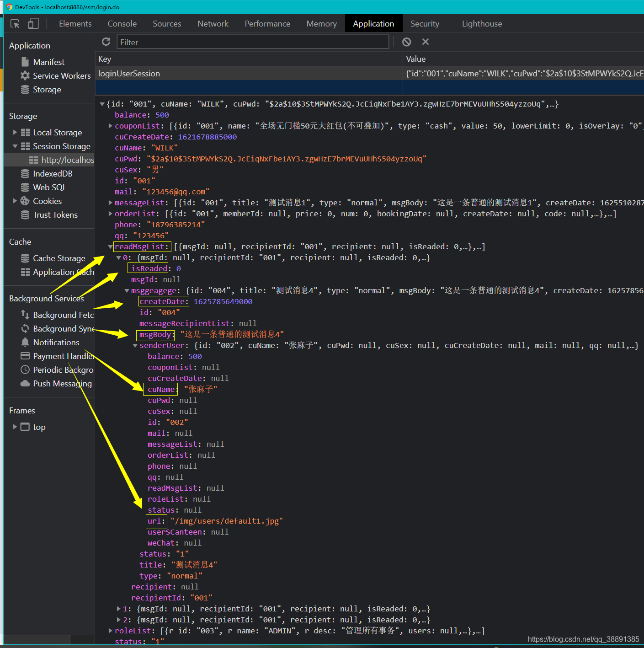The width and height of the screenshot is (644, 648).
Task: Click the Service Workers gear icon
Action: click(x=25, y=75)
